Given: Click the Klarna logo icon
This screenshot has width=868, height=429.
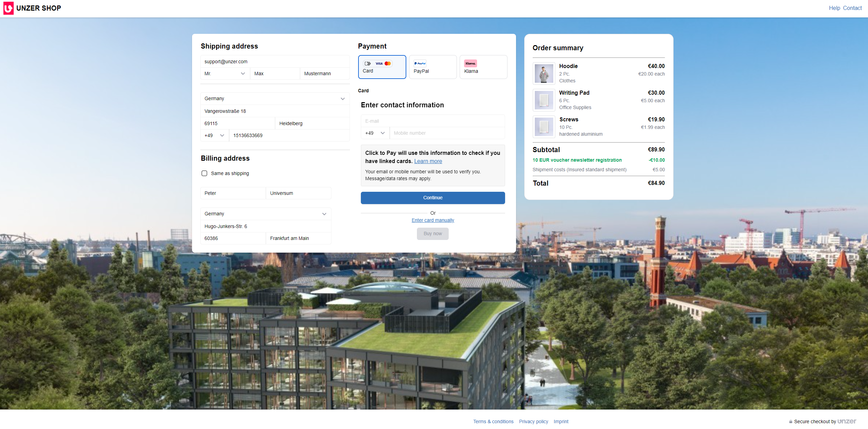Looking at the screenshot, I should click(x=471, y=63).
